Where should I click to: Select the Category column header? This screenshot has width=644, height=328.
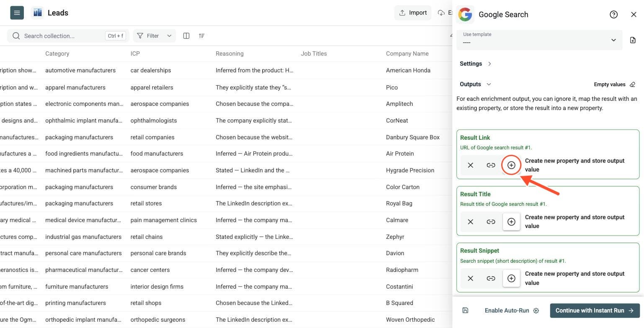click(57, 54)
